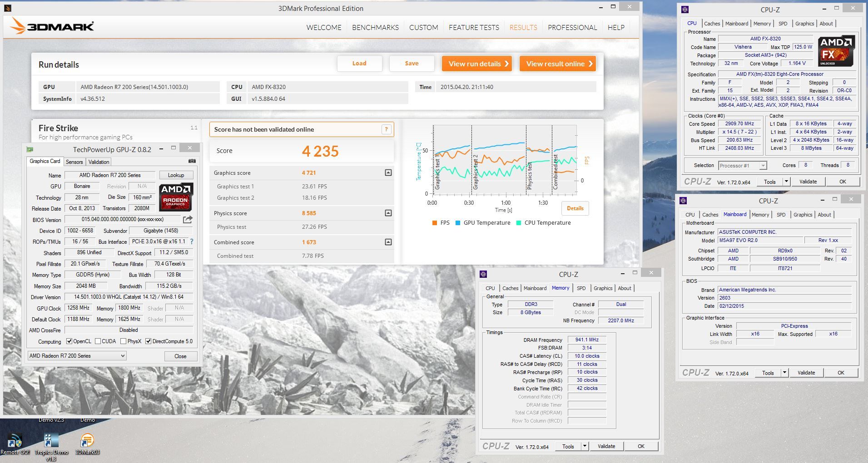Open the PROFESSIONAL tab in 3DMark
The height and width of the screenshot is (463, 868).
pos(572,28)
